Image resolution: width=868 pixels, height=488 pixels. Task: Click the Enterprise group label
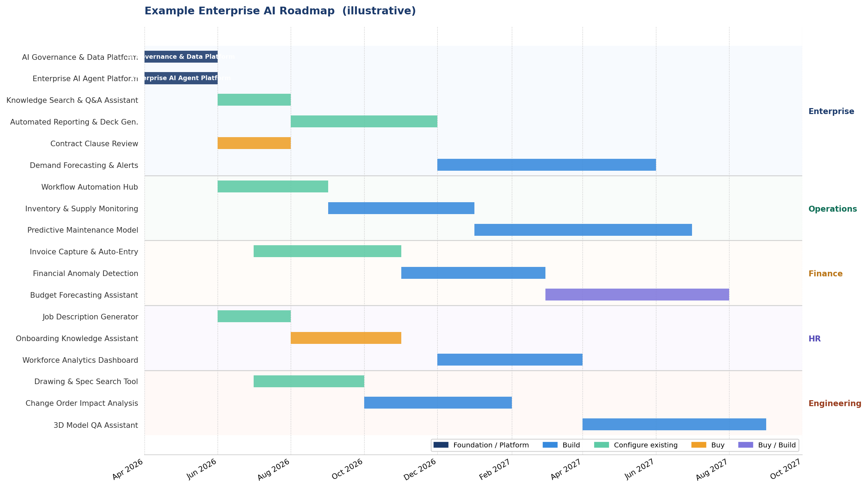pyautogui.click(x=831, y=112)
